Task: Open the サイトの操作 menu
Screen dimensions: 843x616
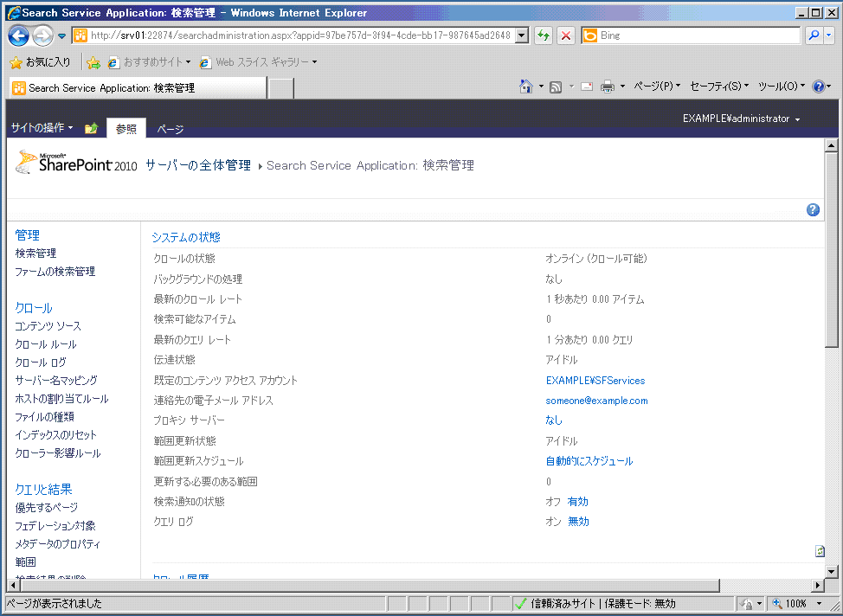Action: pyautogui.click(x=42, y=128)
